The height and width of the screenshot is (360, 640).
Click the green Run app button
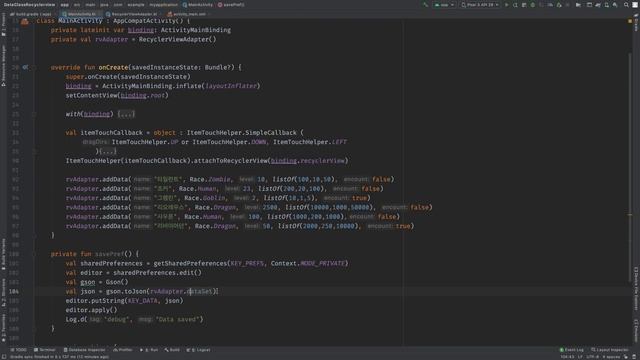507,5
